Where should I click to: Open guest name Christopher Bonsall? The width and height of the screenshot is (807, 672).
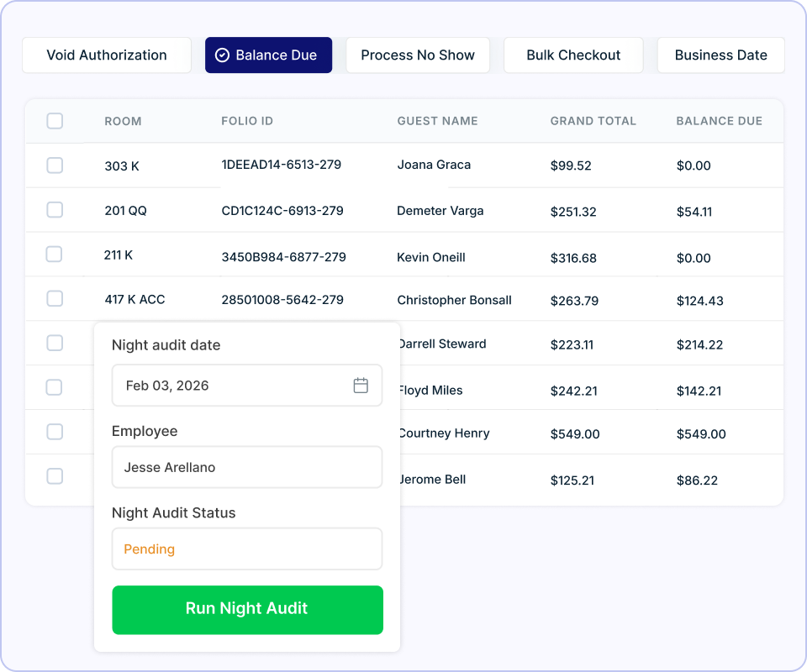(x=454, y=300)
